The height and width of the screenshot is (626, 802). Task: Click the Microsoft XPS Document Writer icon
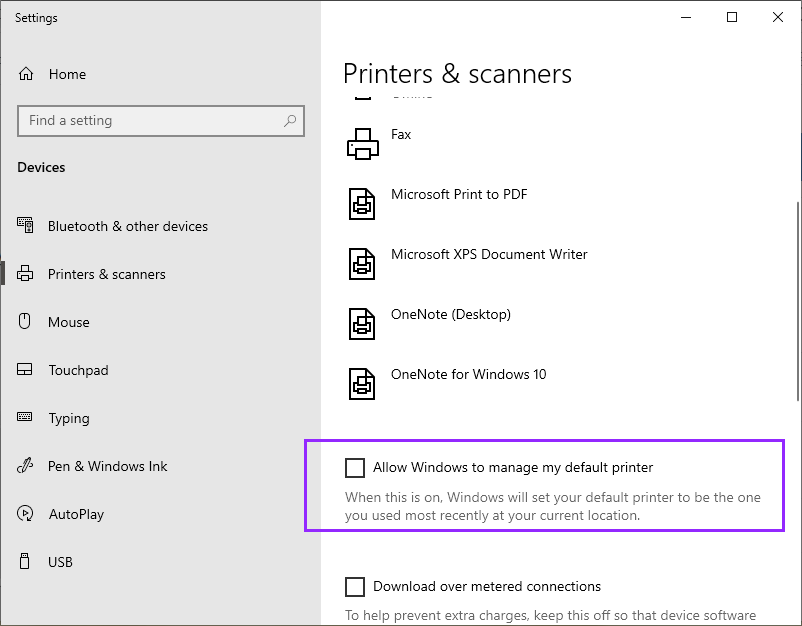[x=362, y=263]
